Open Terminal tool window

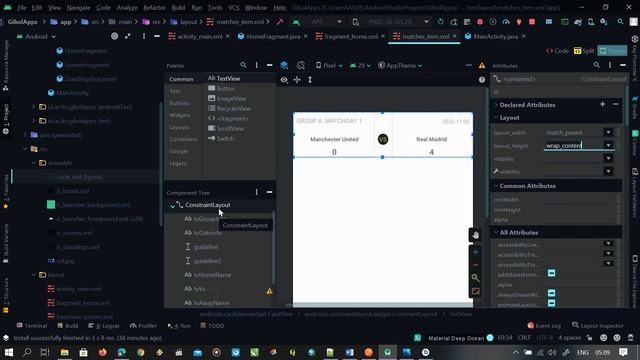[x=31, y=326]
